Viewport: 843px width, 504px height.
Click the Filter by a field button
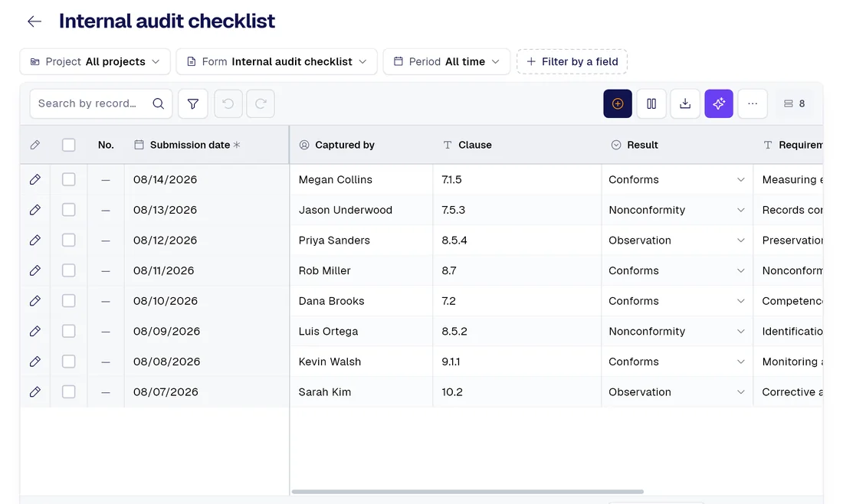click(572, 62)
